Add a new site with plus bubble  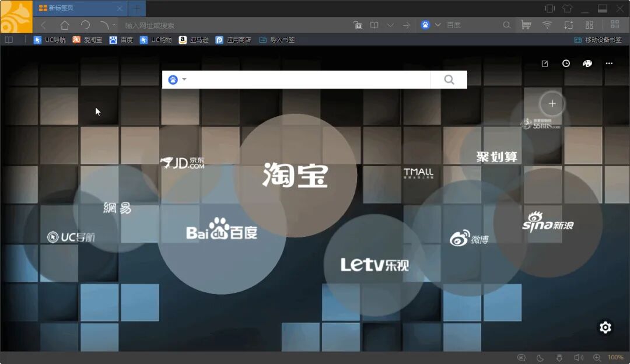552,104
